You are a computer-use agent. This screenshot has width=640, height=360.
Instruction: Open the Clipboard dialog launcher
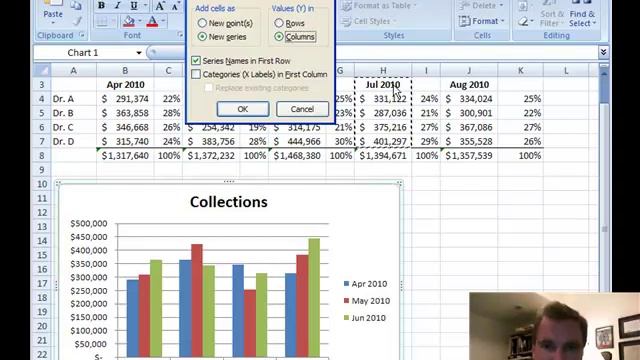point(82,35)
